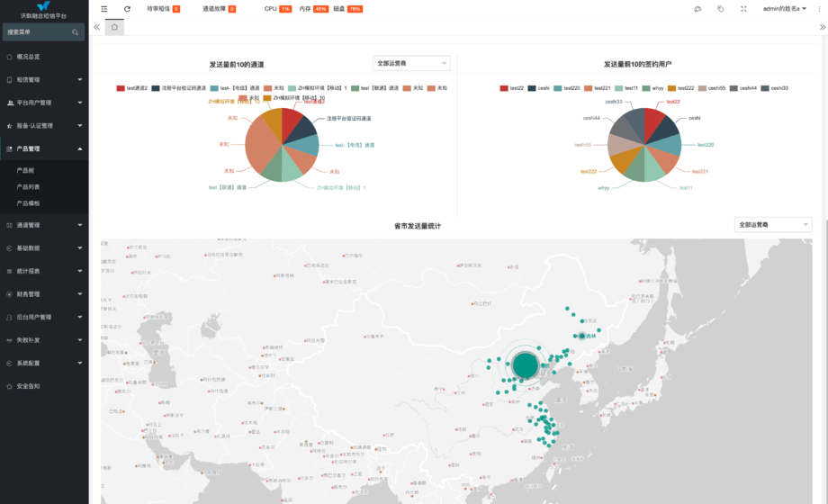Image resolution: width=828 pixels, height=504 pixels.
Task: Open the map 全部运营商 dropdown
Action: point(773,225)
